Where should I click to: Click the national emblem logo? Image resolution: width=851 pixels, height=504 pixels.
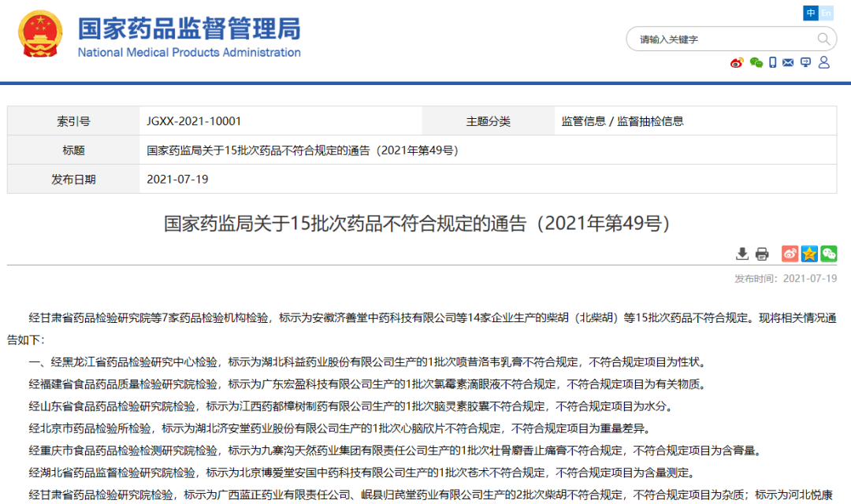click(40, 35)
